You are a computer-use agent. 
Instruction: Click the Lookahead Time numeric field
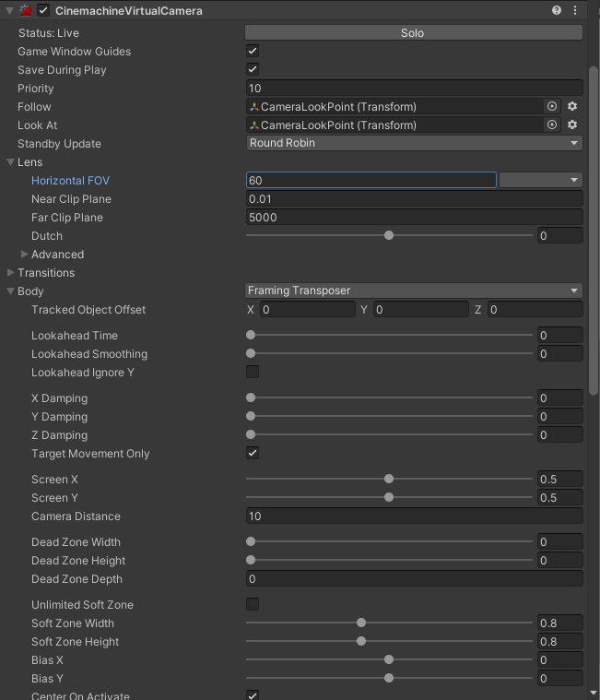click(x=559, y=335)
